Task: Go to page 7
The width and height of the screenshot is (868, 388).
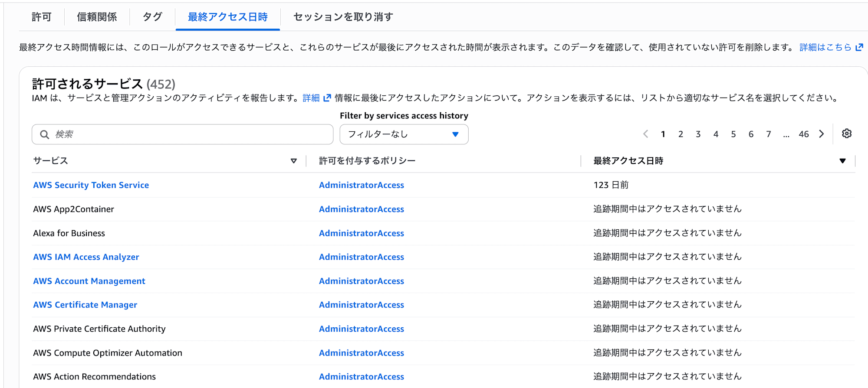Action: (768, 134)
